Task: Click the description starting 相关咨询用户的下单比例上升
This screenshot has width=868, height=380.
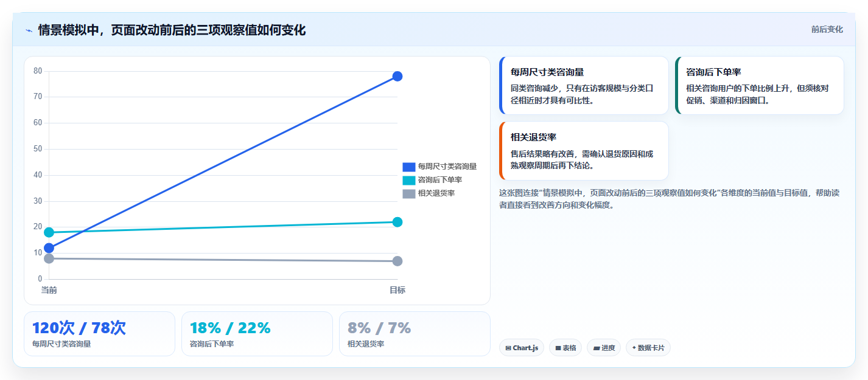Action: tap(757, 94)
